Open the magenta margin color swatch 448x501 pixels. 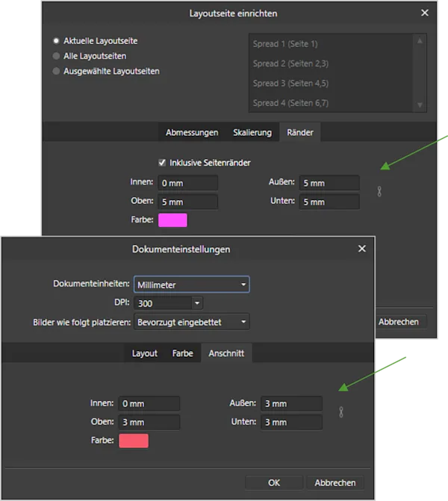pos(172,220)
